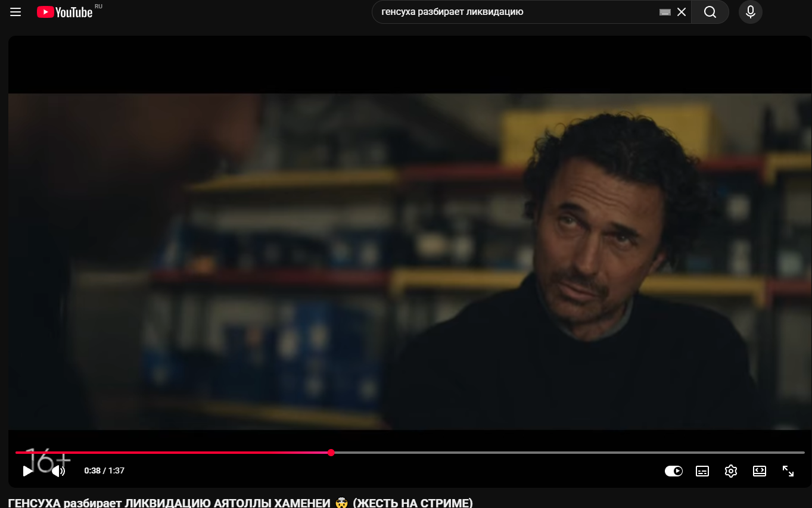Screen dimensions: 812x508
Task: Switch to theater mode view
Action: [760, 471]
